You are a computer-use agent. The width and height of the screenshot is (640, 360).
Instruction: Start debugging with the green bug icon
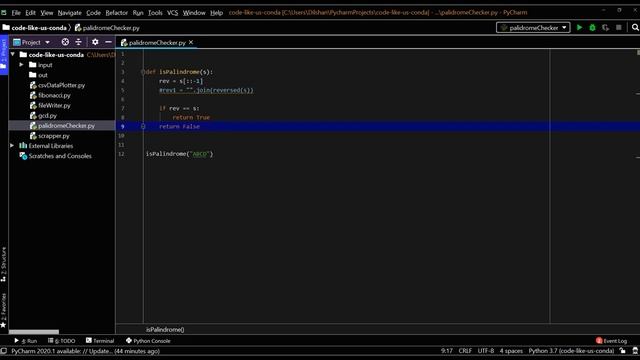coord(592,28)
